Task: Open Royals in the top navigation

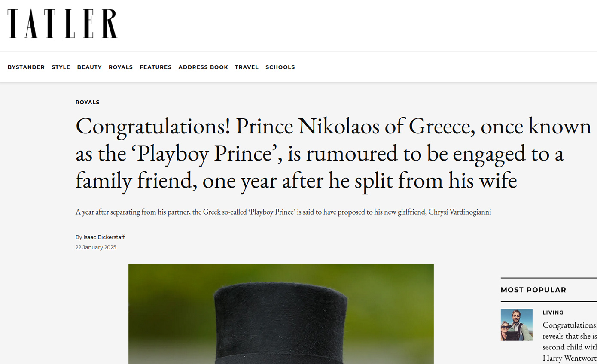Action: [x=121, y=67]
